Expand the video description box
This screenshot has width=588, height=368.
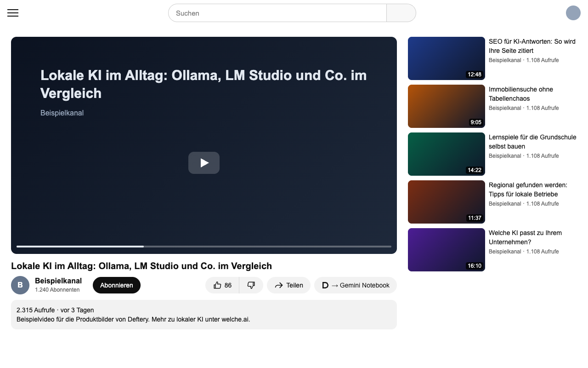[204, 315]
